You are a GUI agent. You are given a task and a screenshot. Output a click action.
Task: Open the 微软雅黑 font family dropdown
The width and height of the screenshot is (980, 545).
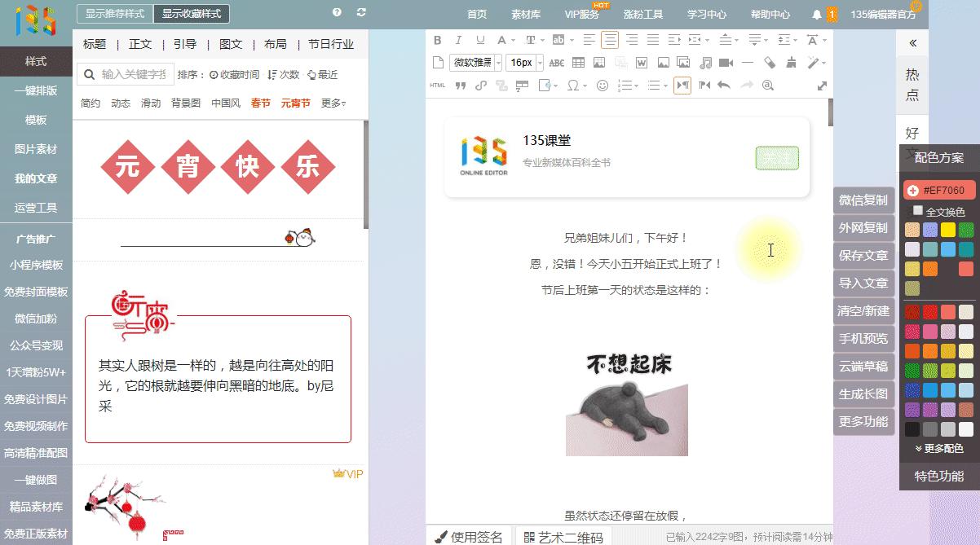point(474,62)
